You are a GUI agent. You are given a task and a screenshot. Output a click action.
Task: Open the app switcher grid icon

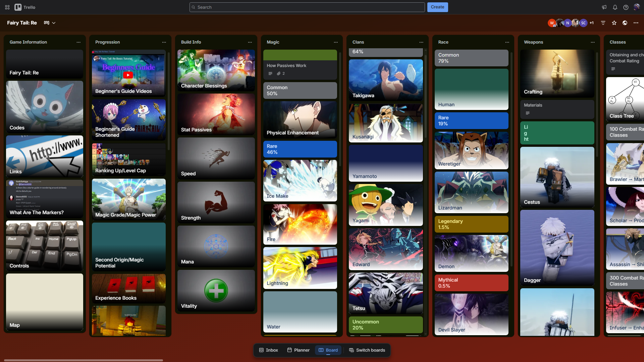(x=7, y=7)
